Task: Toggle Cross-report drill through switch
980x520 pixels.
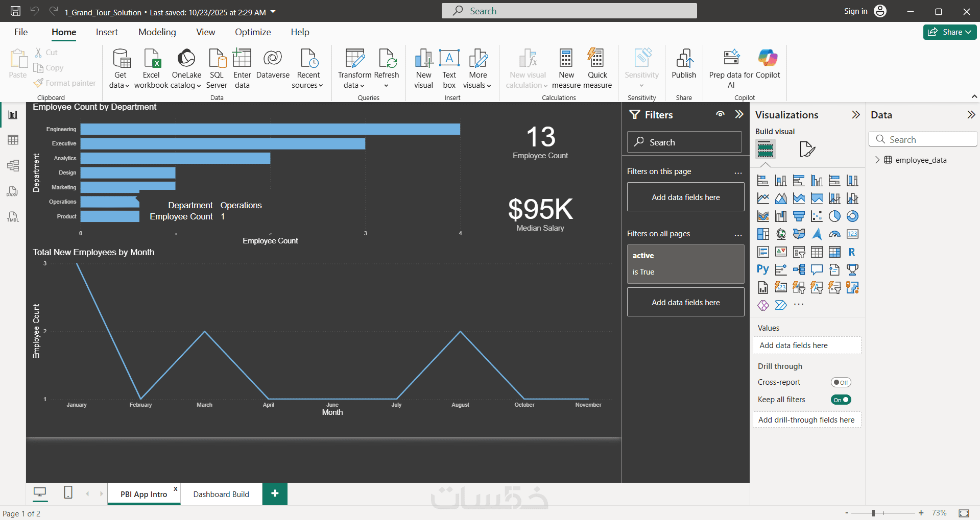Action: (841, 382)
